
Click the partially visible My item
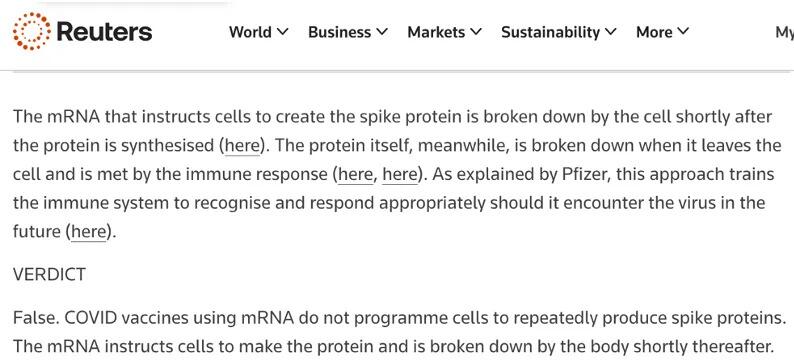point(784,32)
